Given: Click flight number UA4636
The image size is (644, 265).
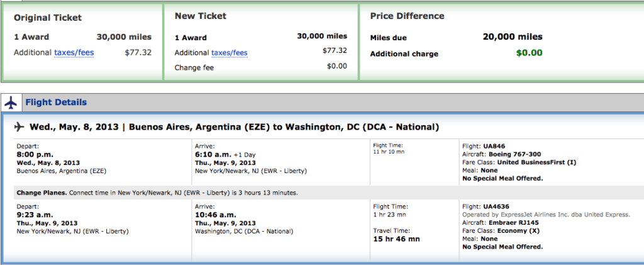Looking at the screenshot, I should [496, 206].
